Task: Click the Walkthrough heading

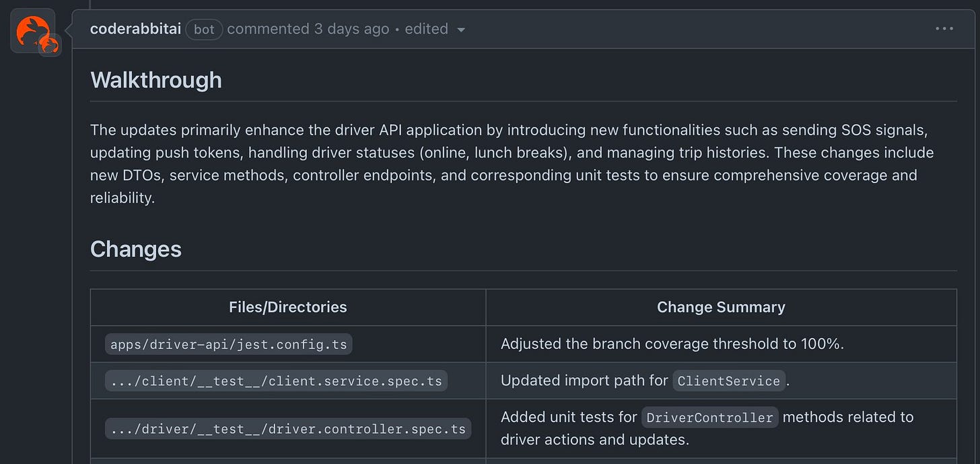Action: [x=156, y=80]
